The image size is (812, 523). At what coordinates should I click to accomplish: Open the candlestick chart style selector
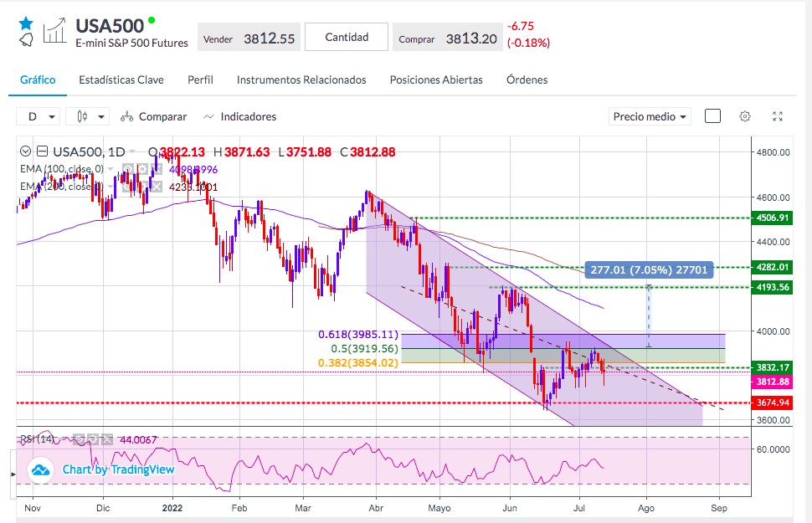click(x=82, y=116)
